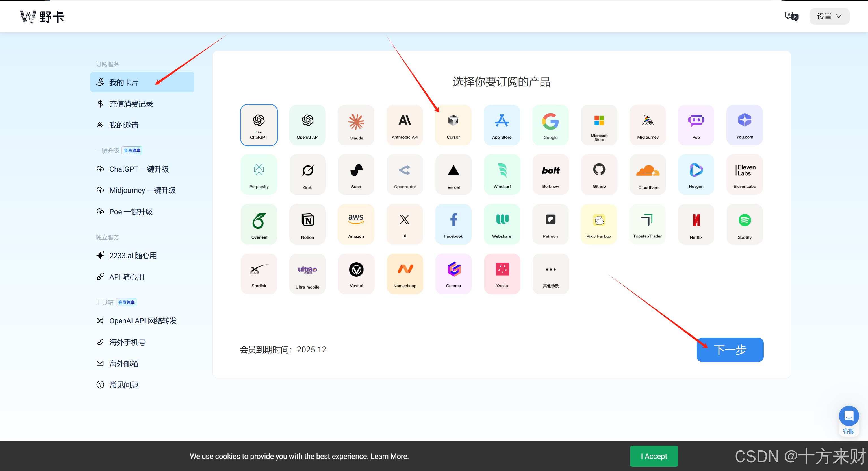This screenshot has height=471, width=868.
Task: Open the customer service chat bubble
Action: coord(849,416)
